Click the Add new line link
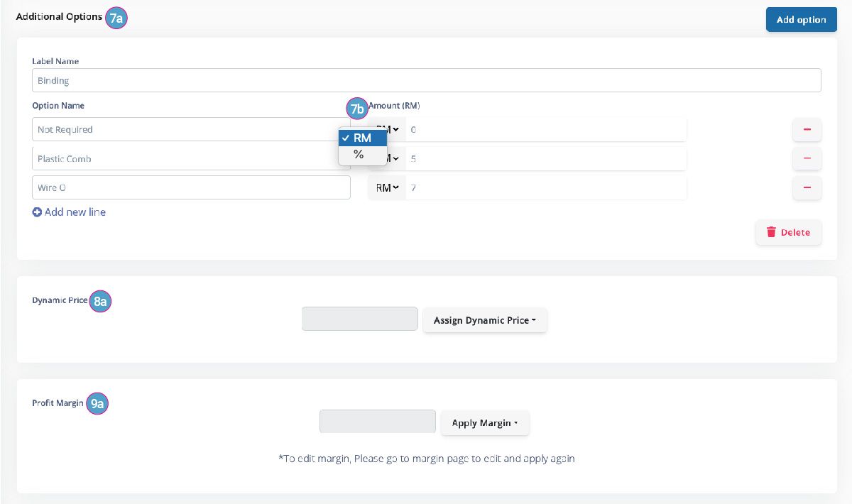The width and height of the screenshot is (852, 504). [69, 212]
